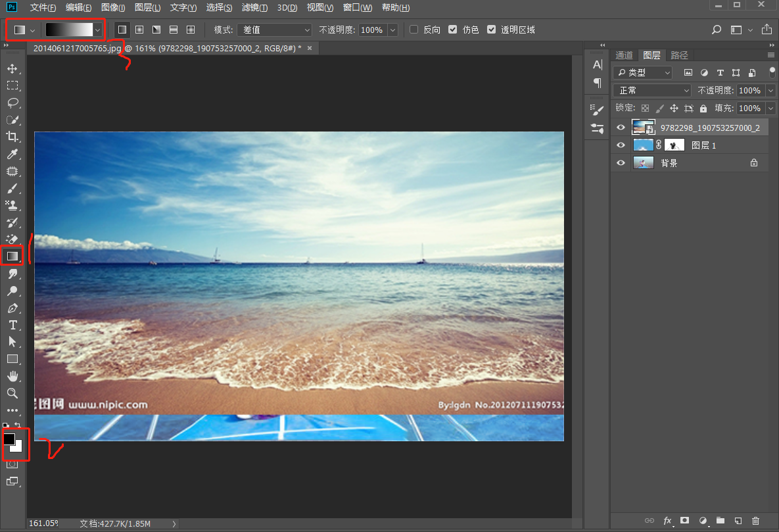
Task: Click the delete layer trash icon
Action: pos(755,520)
